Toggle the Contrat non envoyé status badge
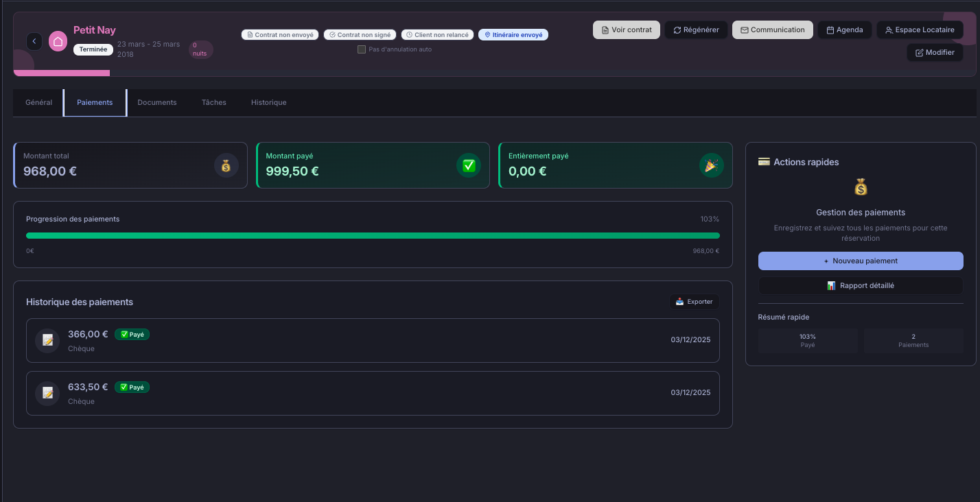This screenshot has width=980, height=502. [280, 35]
